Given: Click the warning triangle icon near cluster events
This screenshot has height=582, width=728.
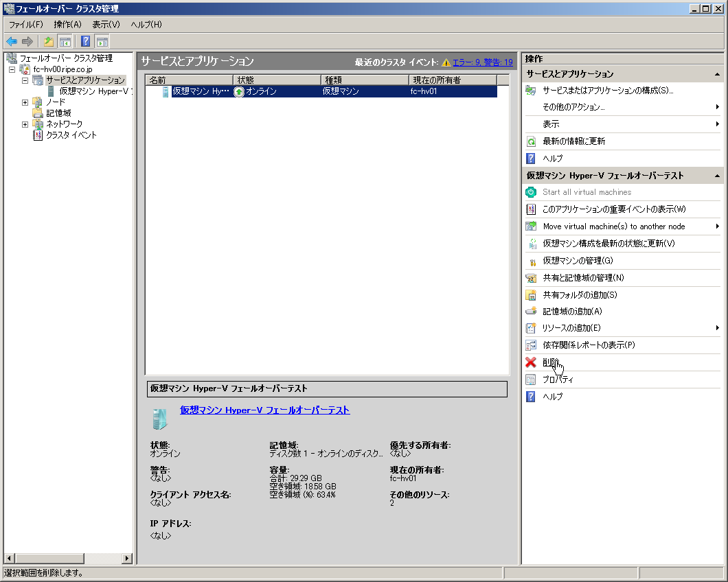Looking at the screenshot, I should pyautogui.click(x=446, y=62).
